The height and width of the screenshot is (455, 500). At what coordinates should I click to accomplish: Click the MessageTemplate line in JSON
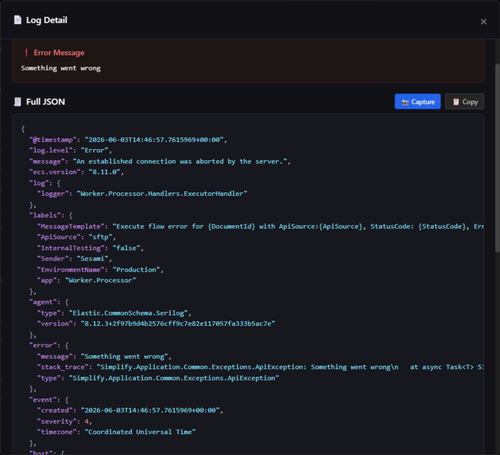260,226
